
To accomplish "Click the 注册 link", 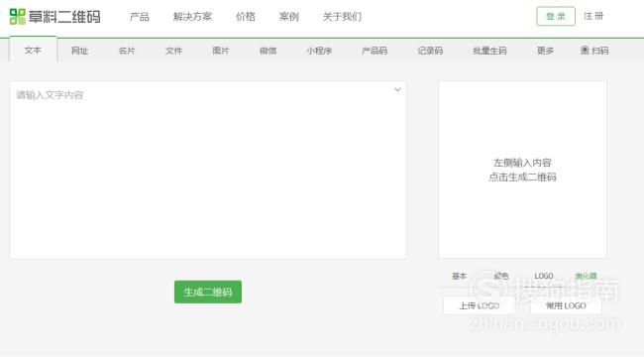I will [x=593, y=16].
